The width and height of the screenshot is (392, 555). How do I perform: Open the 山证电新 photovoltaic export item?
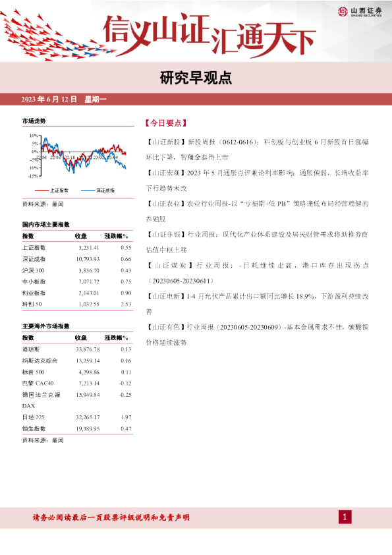tap(257, 303)
